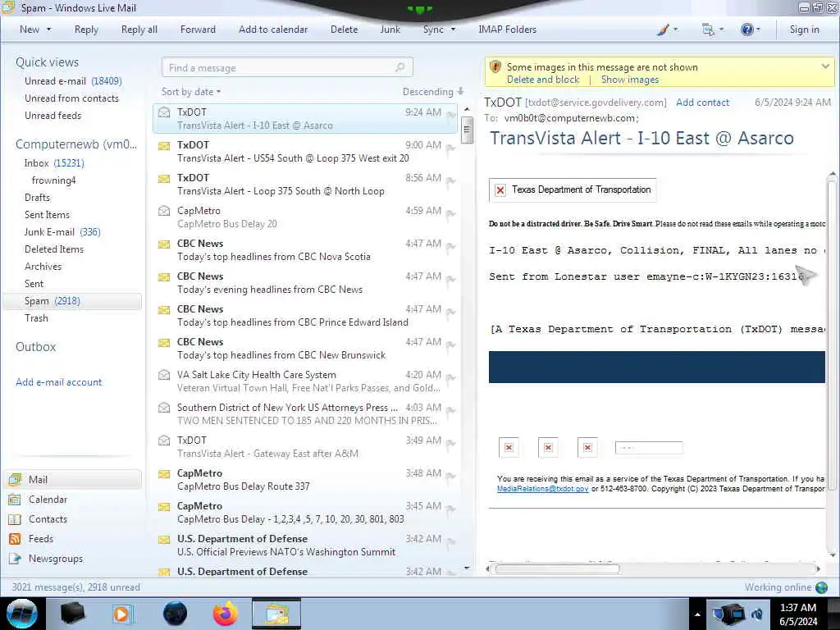Show hidden system tray icons
Image resolution: width=840 pixels, height=630 pixels.
click(x=697, y=614)
